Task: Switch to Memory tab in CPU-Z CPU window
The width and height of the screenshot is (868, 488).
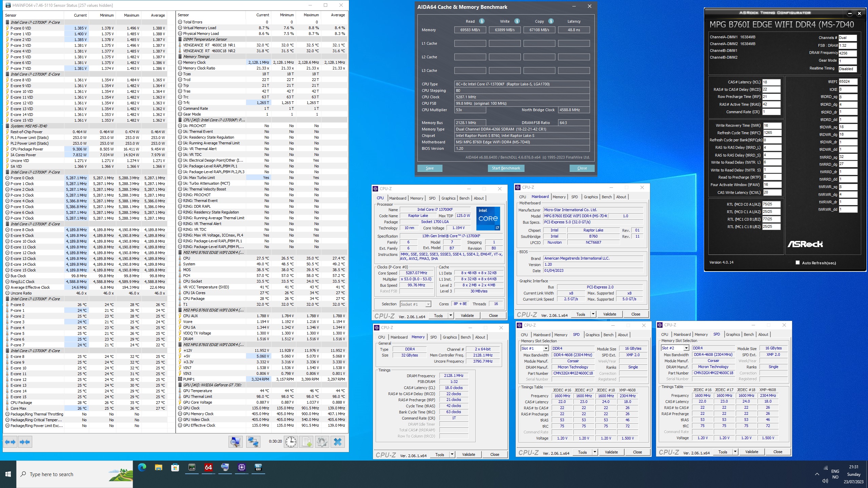Action: (417, 198)
